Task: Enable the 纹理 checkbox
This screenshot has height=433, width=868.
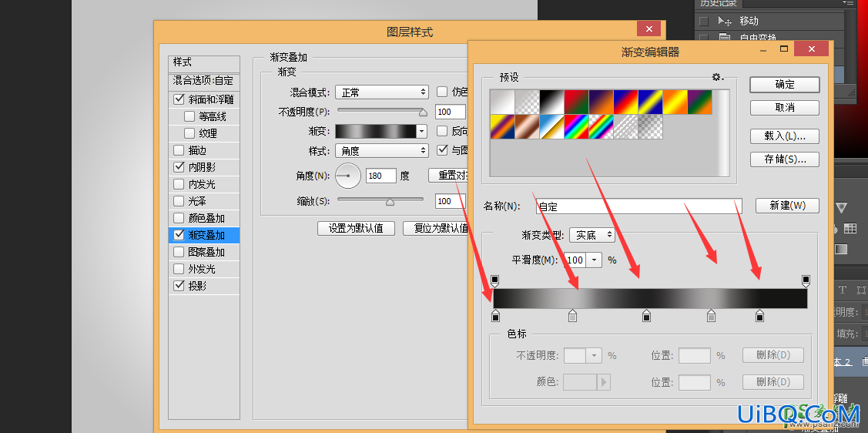Action: [x=189, y=133]
